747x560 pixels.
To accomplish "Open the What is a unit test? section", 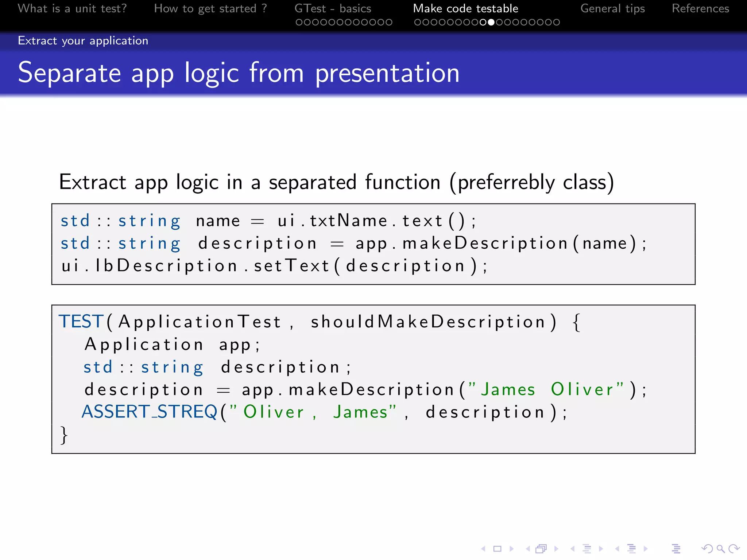I will 72,8.
